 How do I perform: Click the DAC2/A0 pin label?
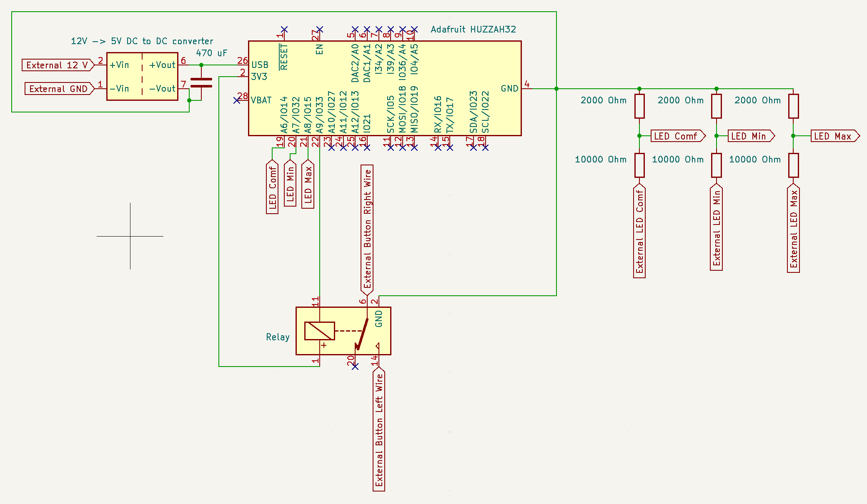coord(355,63)
